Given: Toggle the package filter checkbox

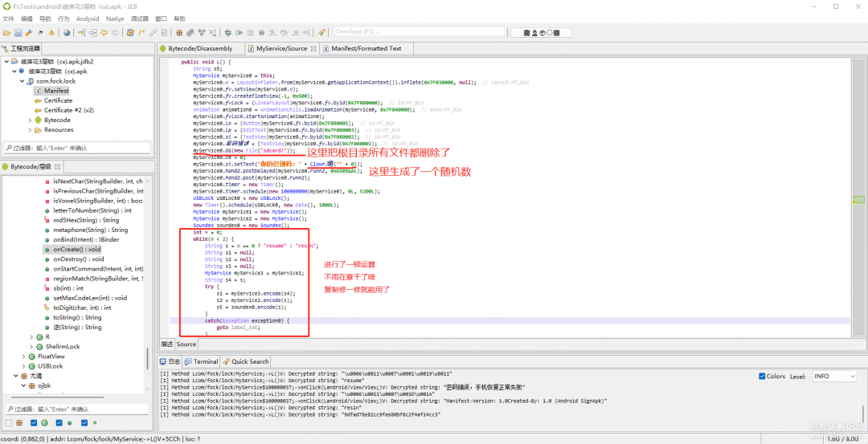Looking at the screenshot, I should point(8,423).
